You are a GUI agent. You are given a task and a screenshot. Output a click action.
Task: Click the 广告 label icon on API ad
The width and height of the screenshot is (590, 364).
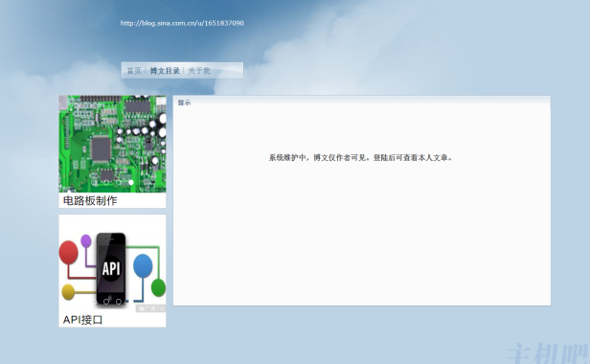147,308
